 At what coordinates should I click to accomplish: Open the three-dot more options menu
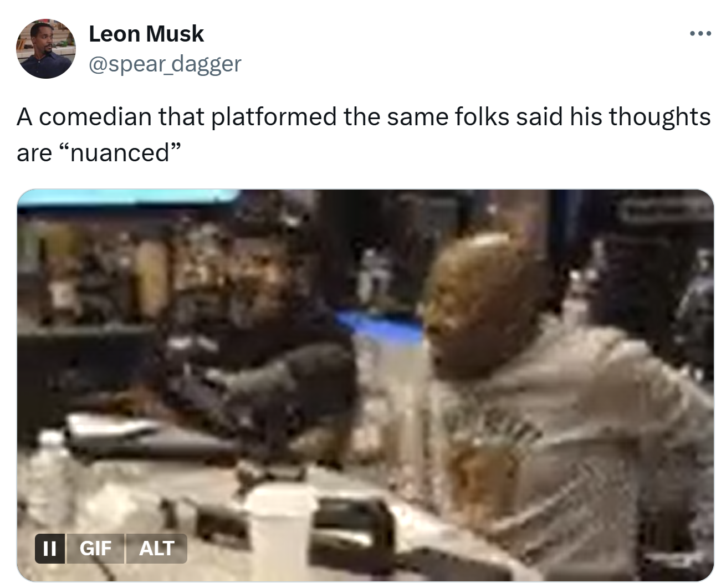(x=700, y=34)
